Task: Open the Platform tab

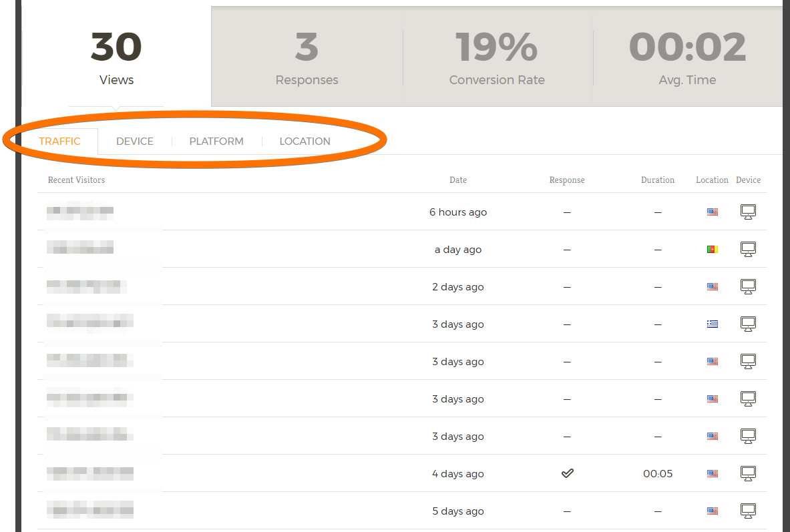Action: (216, 142)
